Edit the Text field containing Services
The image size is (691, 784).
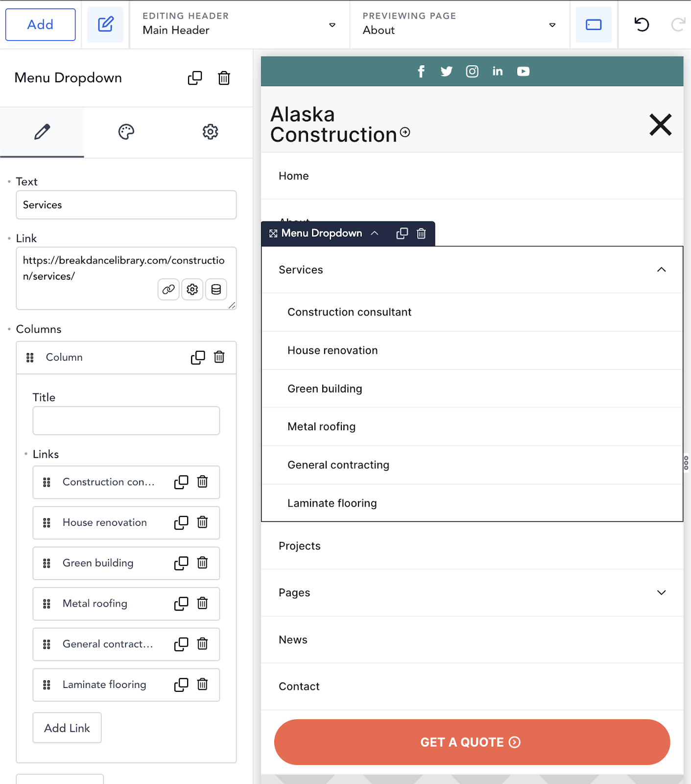(126, 205)
